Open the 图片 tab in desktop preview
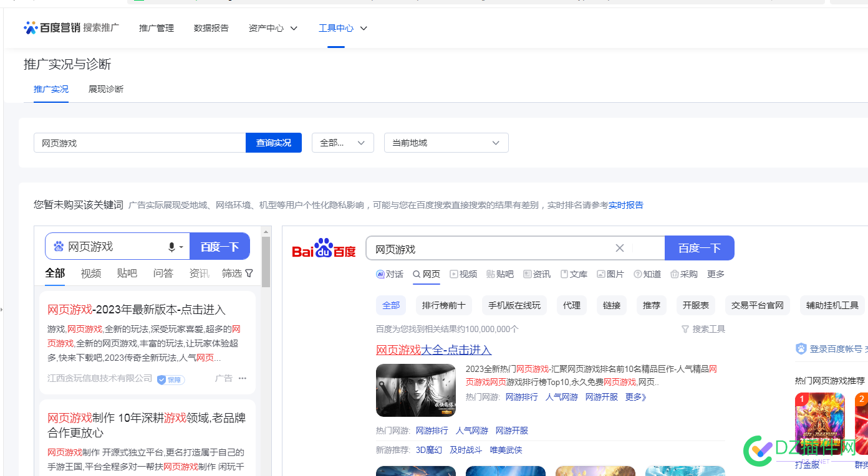This screenshot has width=868, height=476. coord(610,274)
